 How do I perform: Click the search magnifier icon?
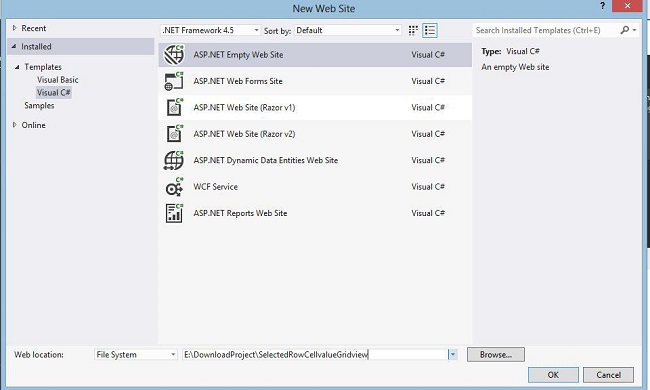click(x=624, y=30)
